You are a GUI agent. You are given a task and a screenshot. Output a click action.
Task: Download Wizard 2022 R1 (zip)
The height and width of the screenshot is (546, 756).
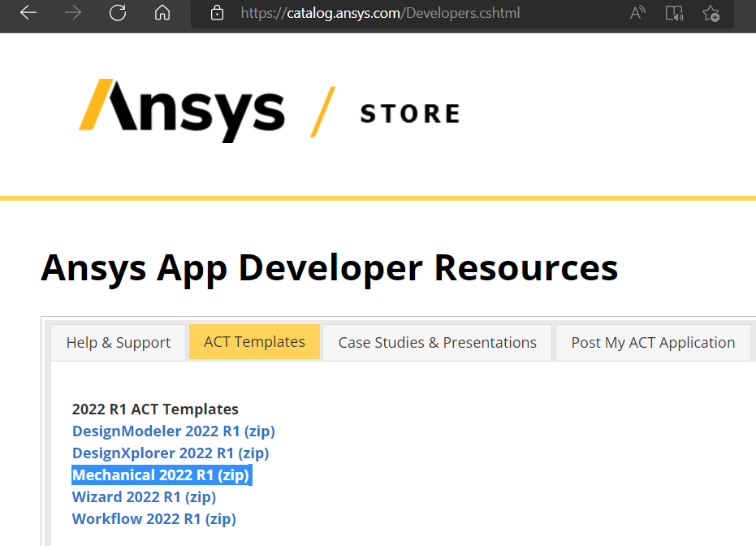coord(145,496)
